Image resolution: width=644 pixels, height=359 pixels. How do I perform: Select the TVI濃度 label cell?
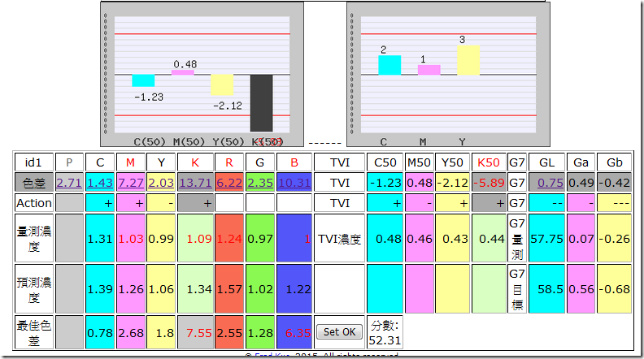(339, 238)
